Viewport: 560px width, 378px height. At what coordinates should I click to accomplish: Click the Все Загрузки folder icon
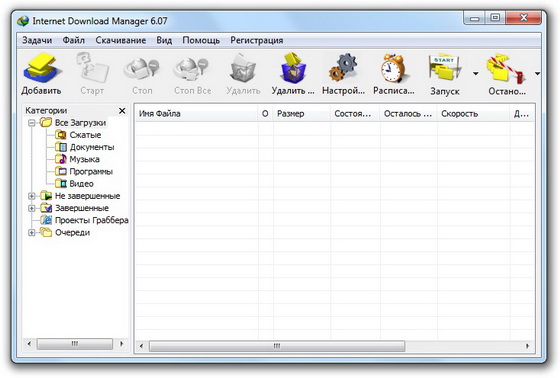point(46,123)
